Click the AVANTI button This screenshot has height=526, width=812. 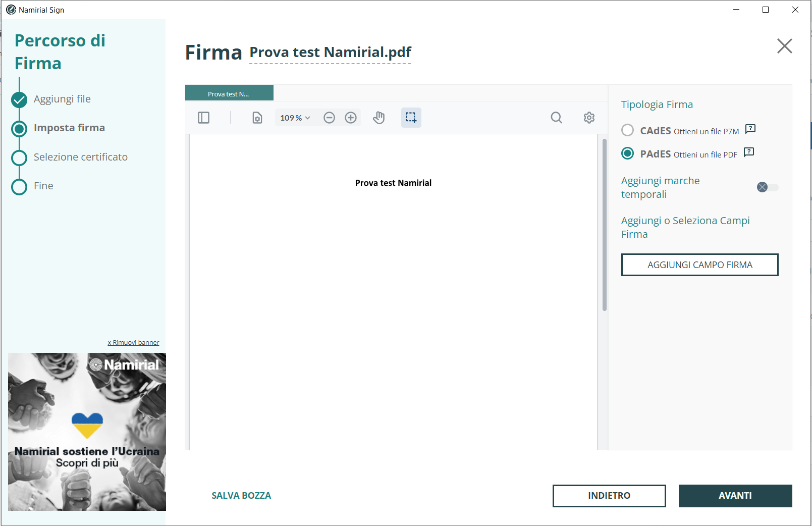pos(735,496)
